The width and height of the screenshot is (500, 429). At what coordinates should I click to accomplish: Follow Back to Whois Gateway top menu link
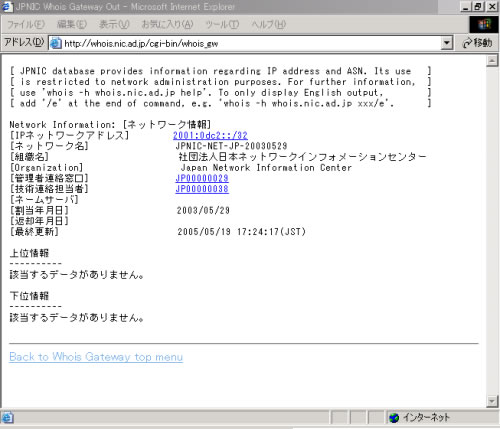tap(96, 357)
